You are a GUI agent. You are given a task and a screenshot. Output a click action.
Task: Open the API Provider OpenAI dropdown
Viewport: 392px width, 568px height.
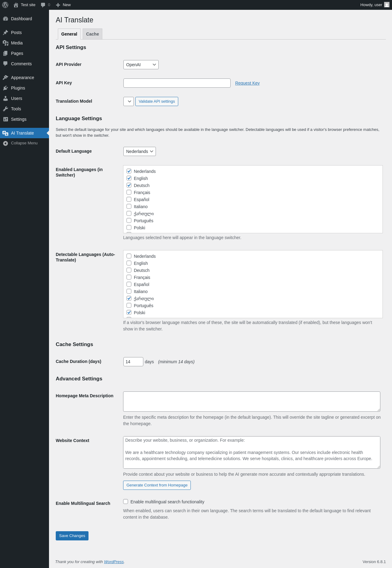(141, 65)
